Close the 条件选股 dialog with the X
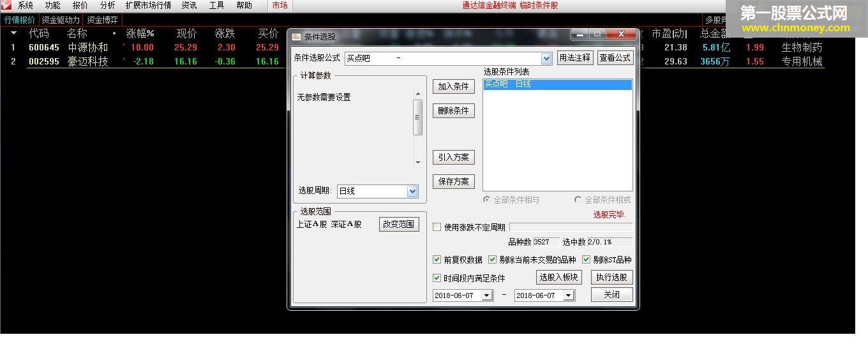The width and height of the screenshot is (868, 351). (x=620, y=35)
